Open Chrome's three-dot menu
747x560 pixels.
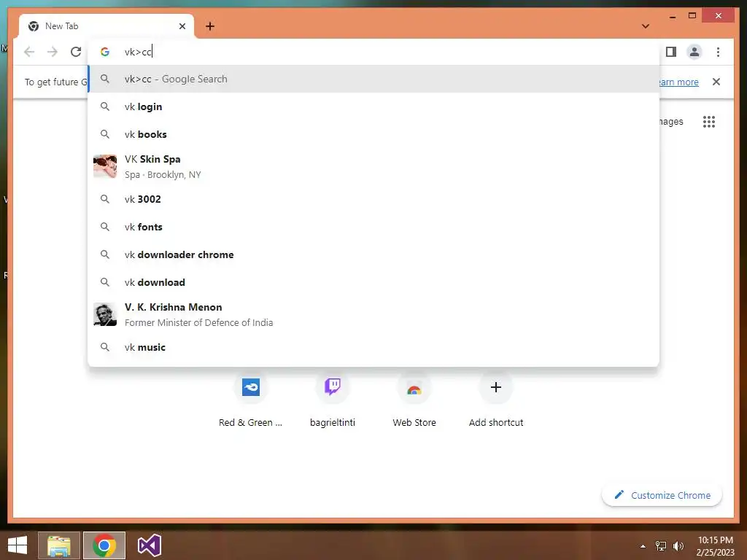tap(718, 52)
